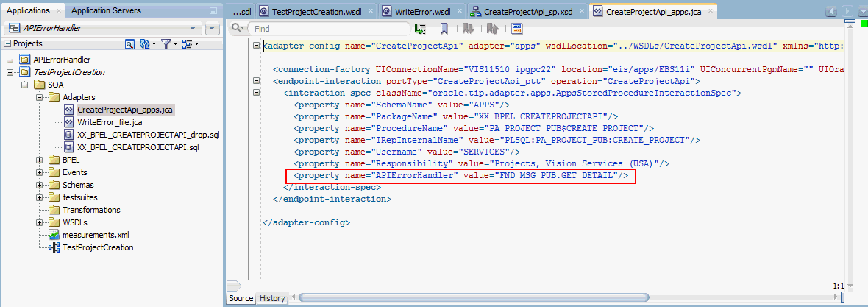Minimize the Applications panel
The image size is (868, 307).
point(213,11)
